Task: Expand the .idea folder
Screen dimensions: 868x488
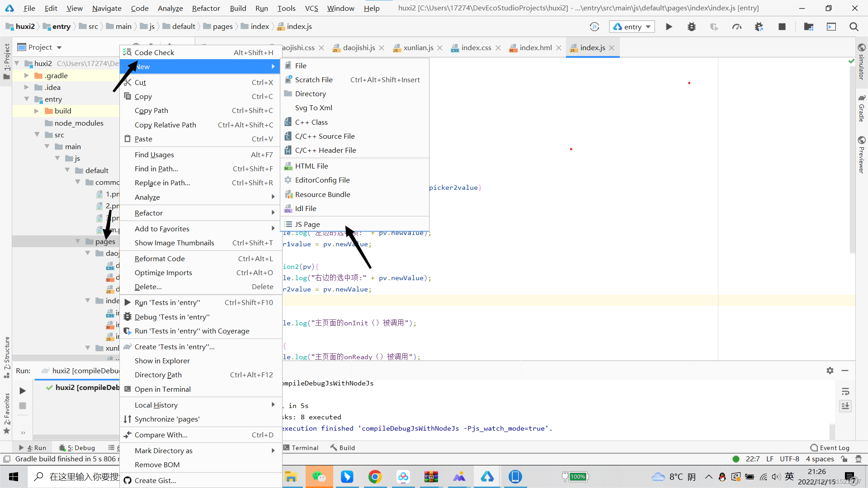Action: (x=26, y=87)
